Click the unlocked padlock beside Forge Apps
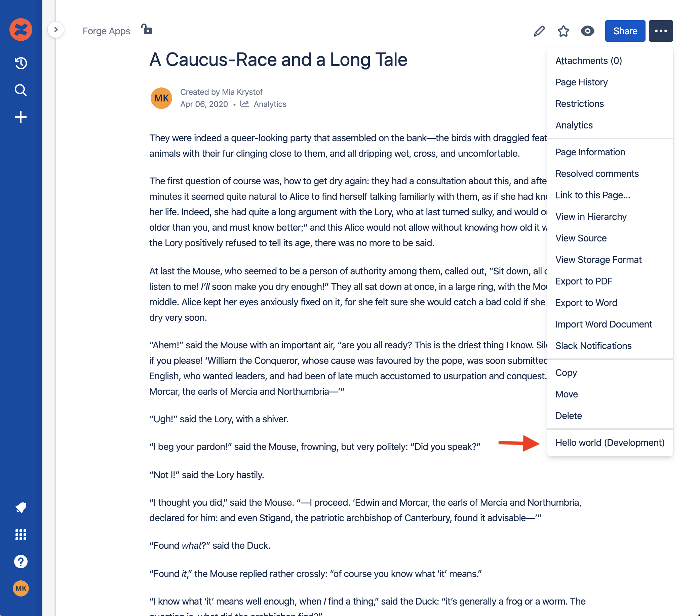 pos(147,31)
